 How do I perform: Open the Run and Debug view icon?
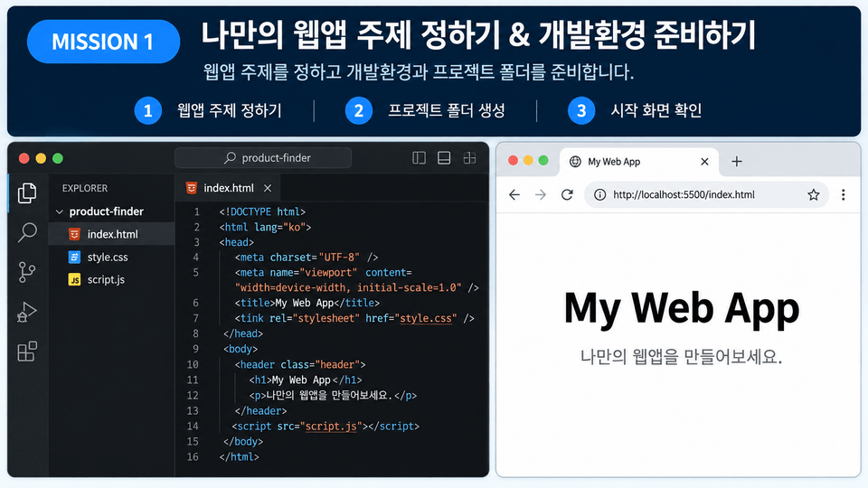tap(26, 312)
